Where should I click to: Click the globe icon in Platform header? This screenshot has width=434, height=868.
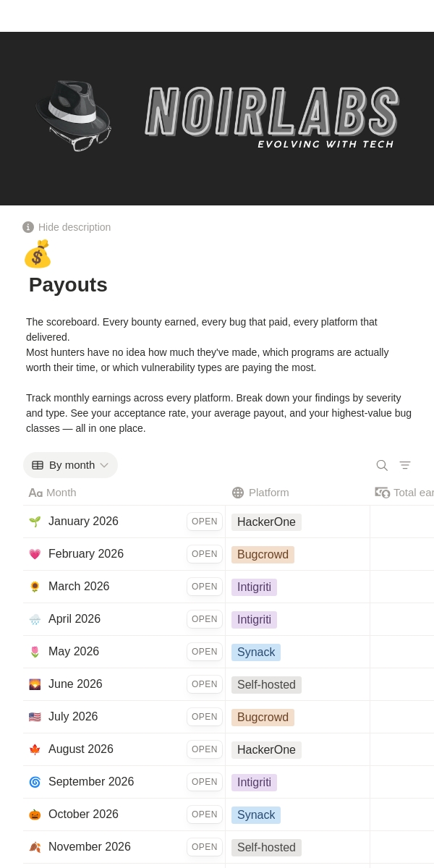[238, 493]
